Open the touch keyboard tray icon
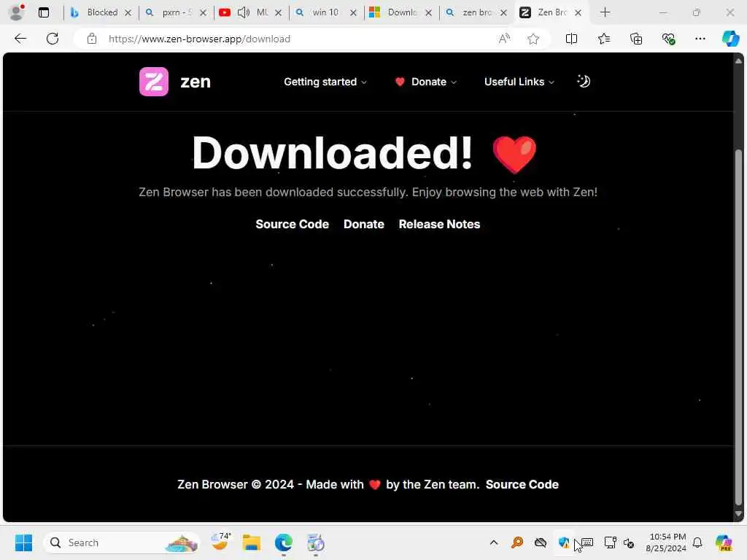This screenshot has height=560, width=747. (x=587, y=542)
